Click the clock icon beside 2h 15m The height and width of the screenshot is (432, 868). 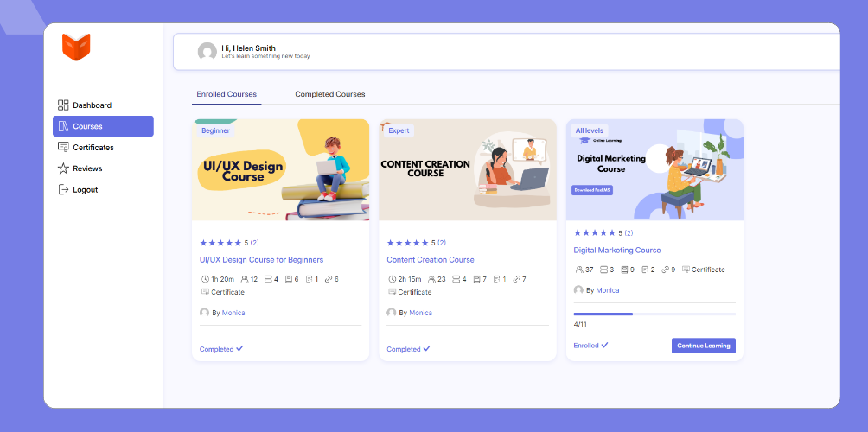pos(393,279)
